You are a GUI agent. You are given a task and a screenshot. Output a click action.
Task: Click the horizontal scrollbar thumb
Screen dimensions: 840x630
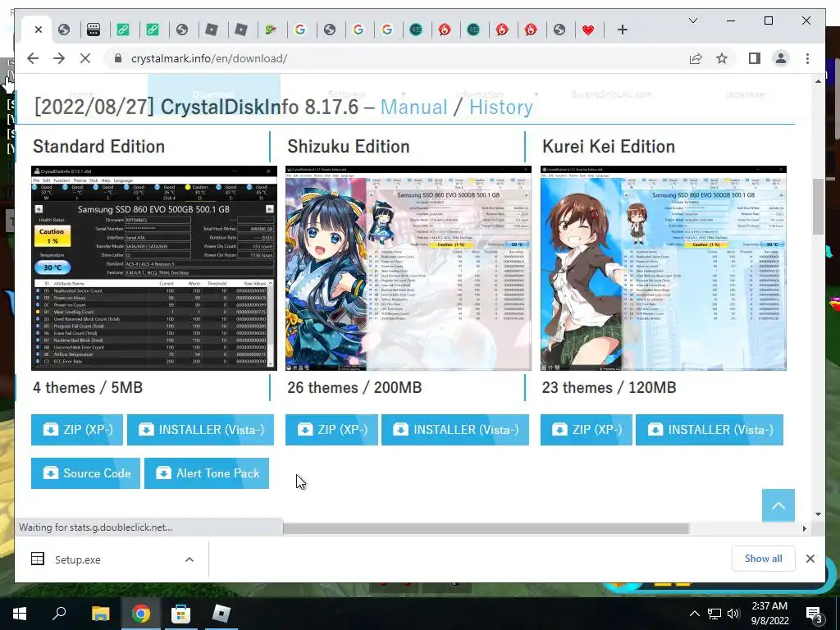click(486, 528)
